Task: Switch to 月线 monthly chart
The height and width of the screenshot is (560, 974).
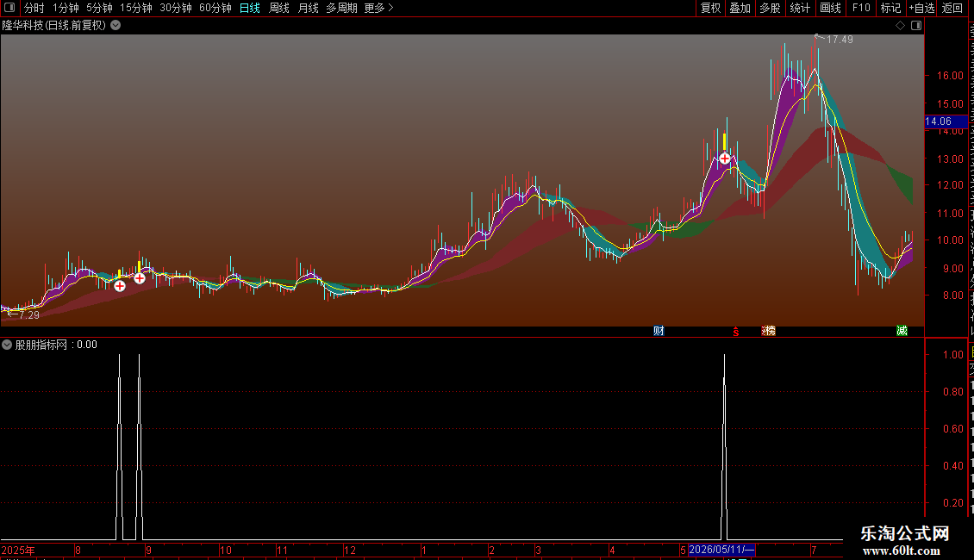Action: [308, 8]
